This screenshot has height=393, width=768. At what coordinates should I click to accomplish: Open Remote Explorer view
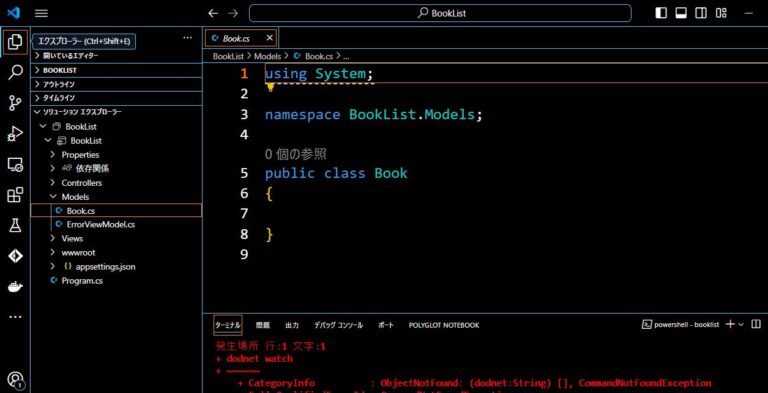click(15, 165)
